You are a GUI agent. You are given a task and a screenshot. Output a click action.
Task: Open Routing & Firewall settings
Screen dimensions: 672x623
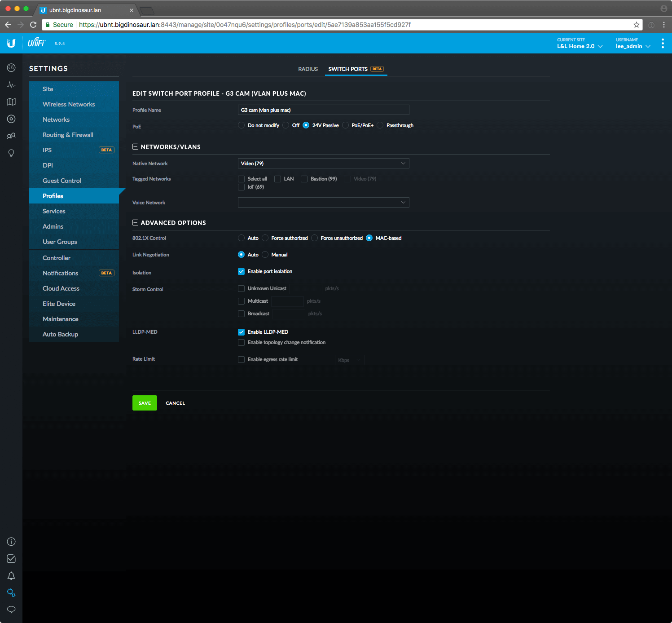coord(68,135)
